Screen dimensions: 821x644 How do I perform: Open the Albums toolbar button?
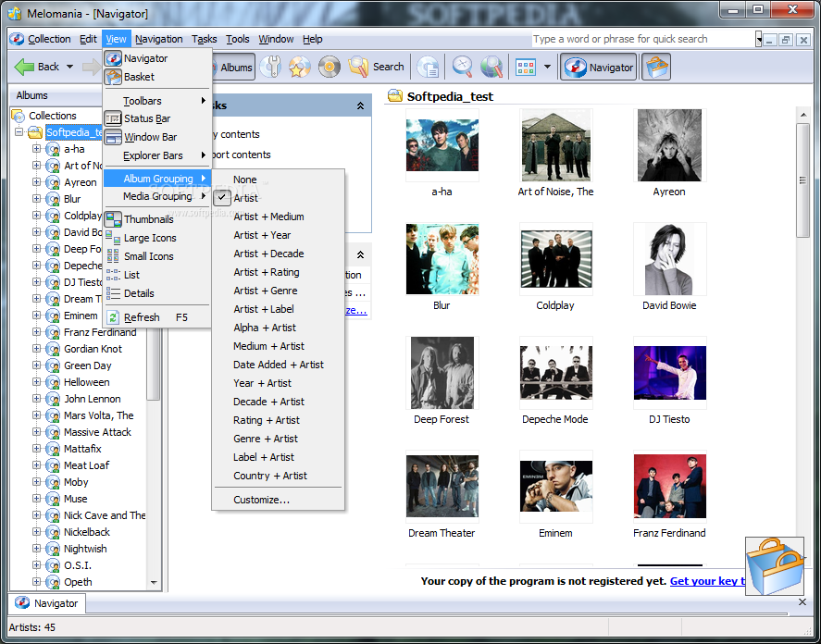[x=233, y=67]
